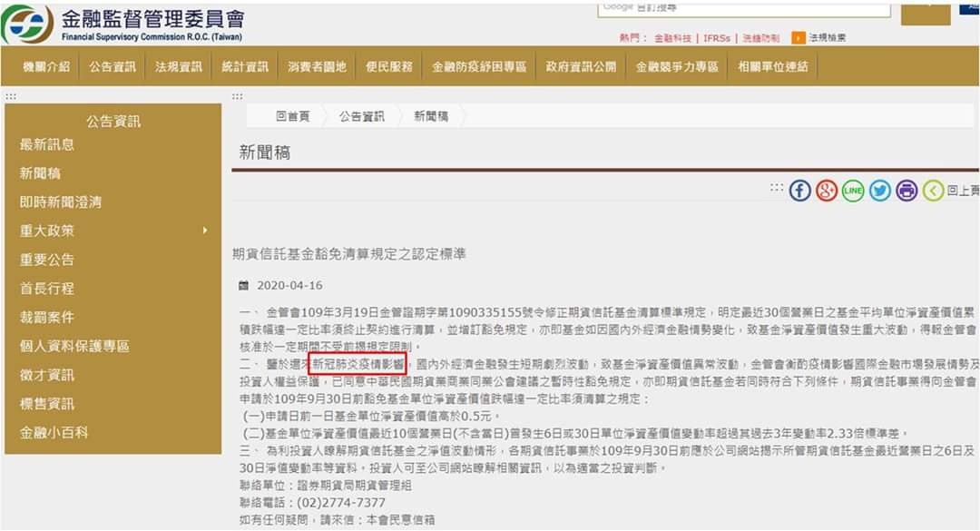Go to 回首頁 breadcrumb
The height and width of the screenshot is (531, 980).
tap(292, 116)
